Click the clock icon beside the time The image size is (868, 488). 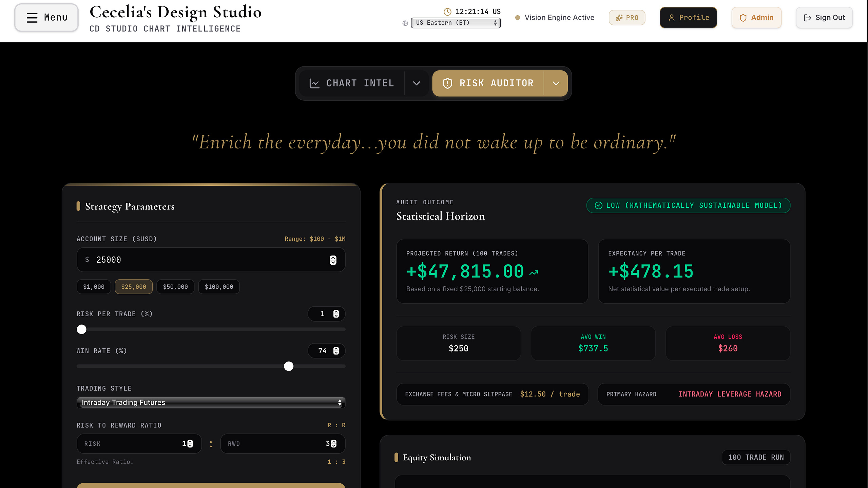click(447, 12)
